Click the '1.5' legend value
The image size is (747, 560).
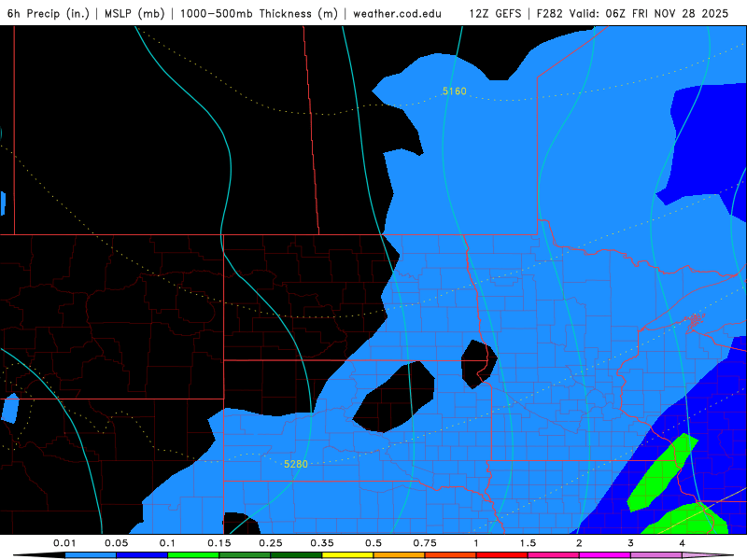528,543
